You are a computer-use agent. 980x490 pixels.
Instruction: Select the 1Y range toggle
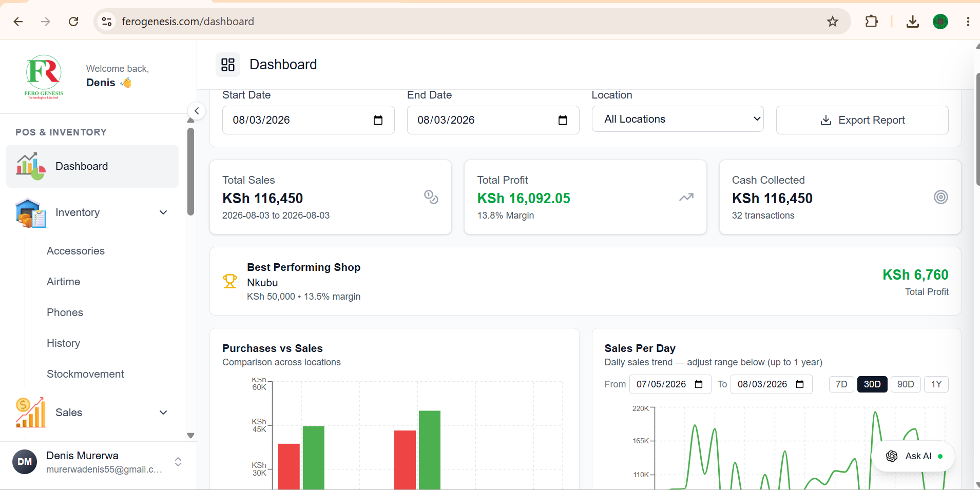tap(936, 384)
